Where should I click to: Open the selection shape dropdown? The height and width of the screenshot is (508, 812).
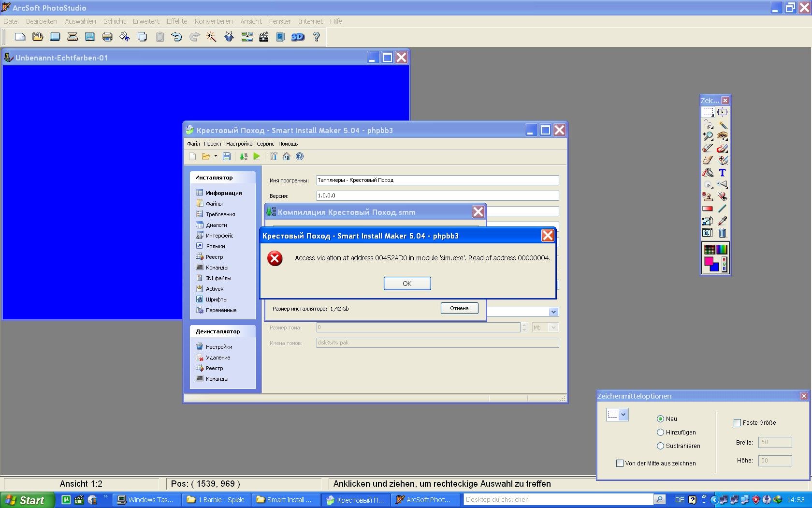(x=623, y=414)
